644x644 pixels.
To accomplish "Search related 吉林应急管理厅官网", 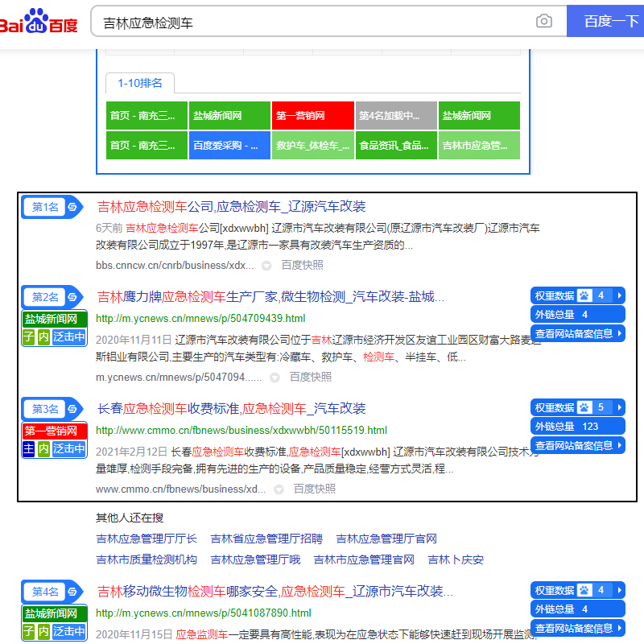I will pos(386,539).
